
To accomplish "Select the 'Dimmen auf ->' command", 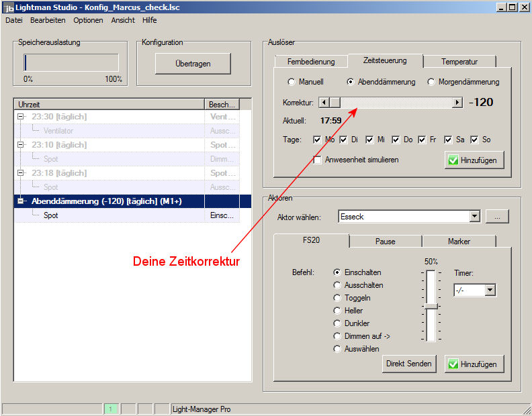I will 337,336.
